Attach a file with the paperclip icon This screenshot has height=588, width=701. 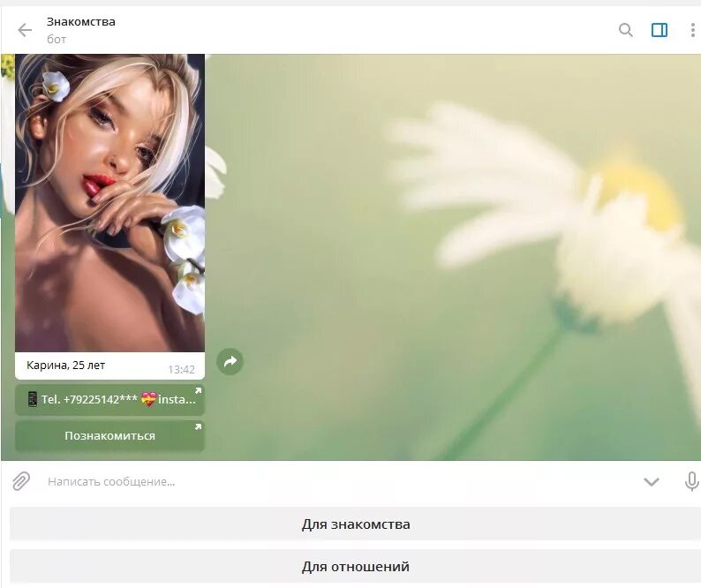(21, 481)
